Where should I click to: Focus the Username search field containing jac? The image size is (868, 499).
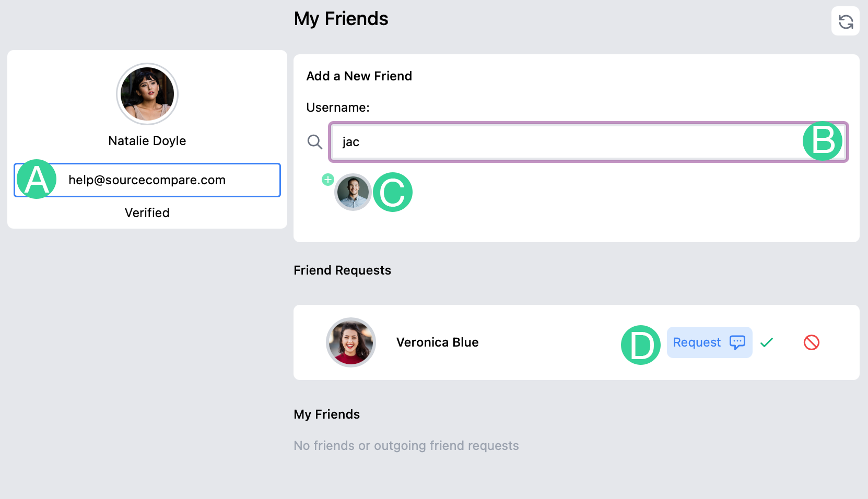(x=589, y=142)
